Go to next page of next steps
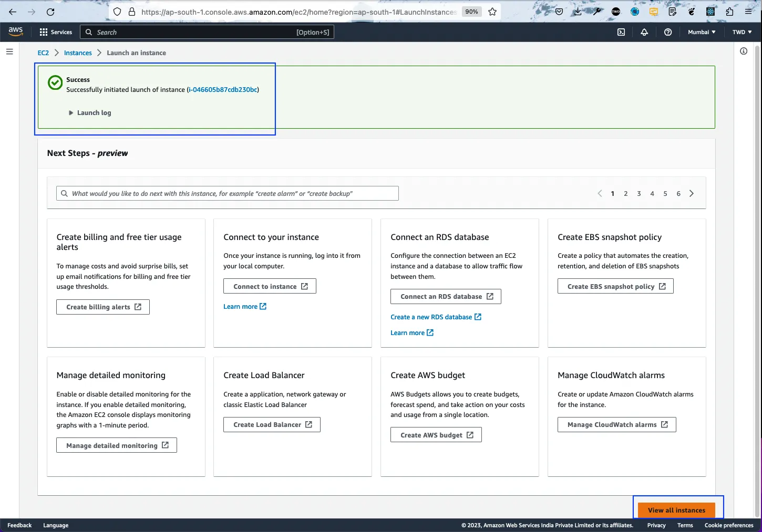The height and width of the screenshot is (532, 762). pyautogui.click(x=692, y=193)
